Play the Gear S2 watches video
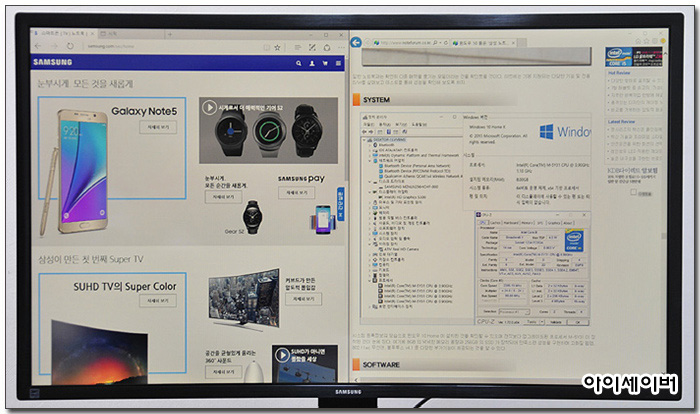The image size is (700, 414). [209, 107]
